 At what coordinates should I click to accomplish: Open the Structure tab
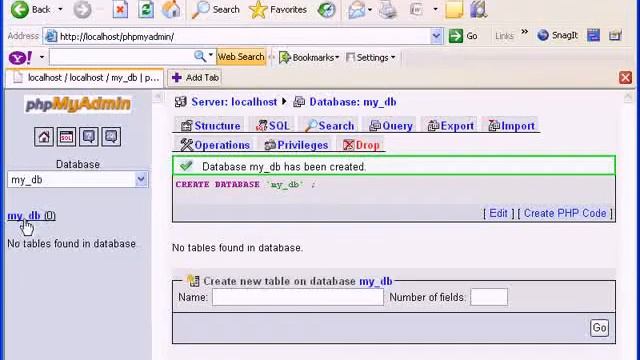click(x=210, y=126)
